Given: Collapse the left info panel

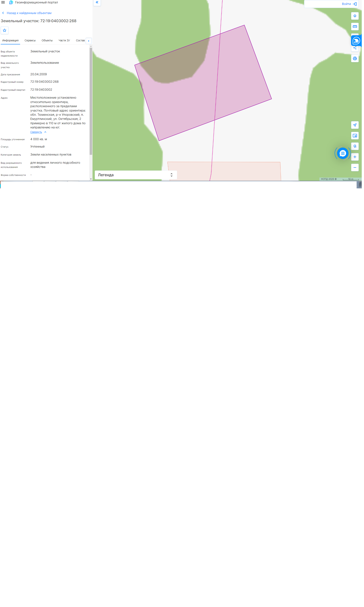Looking at the screenshot, I should 98,2.
